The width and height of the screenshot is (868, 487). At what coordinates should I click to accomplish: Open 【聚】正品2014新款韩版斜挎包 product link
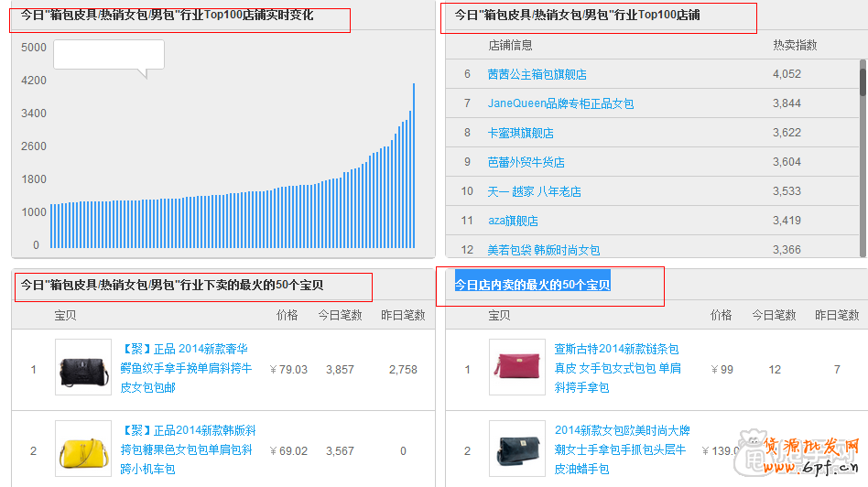click(x=189, y=449)
